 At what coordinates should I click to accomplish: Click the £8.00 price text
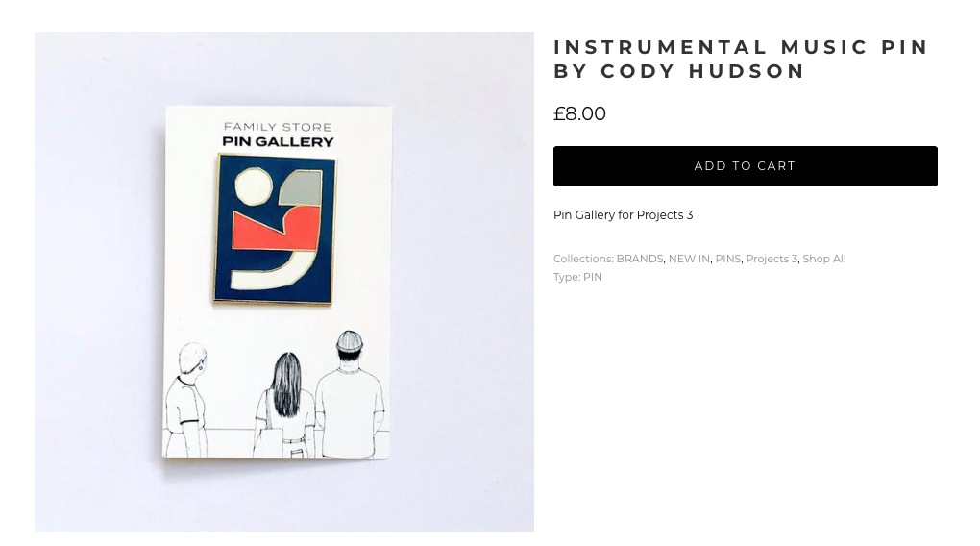[579, 113]
